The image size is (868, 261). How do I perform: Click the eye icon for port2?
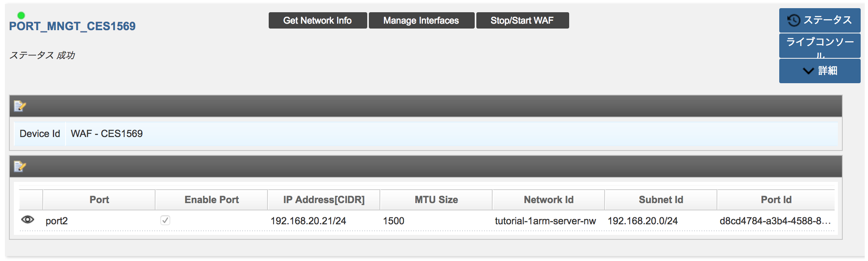28,220
